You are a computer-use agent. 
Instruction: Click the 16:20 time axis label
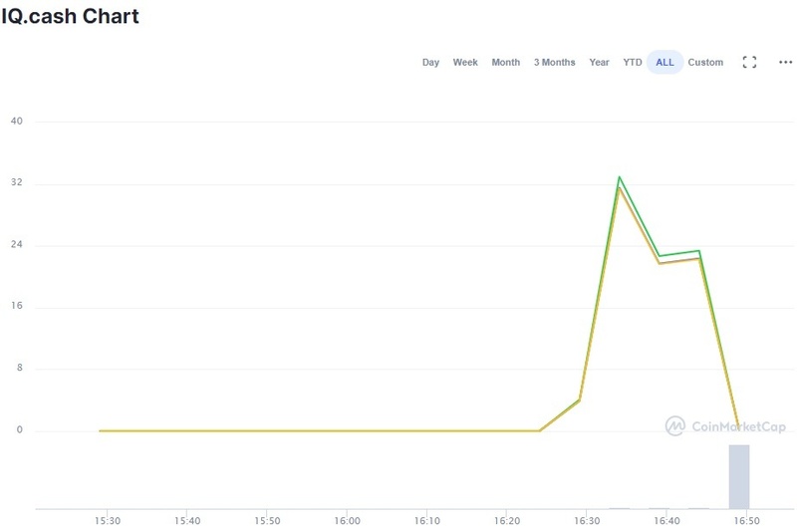507,521
